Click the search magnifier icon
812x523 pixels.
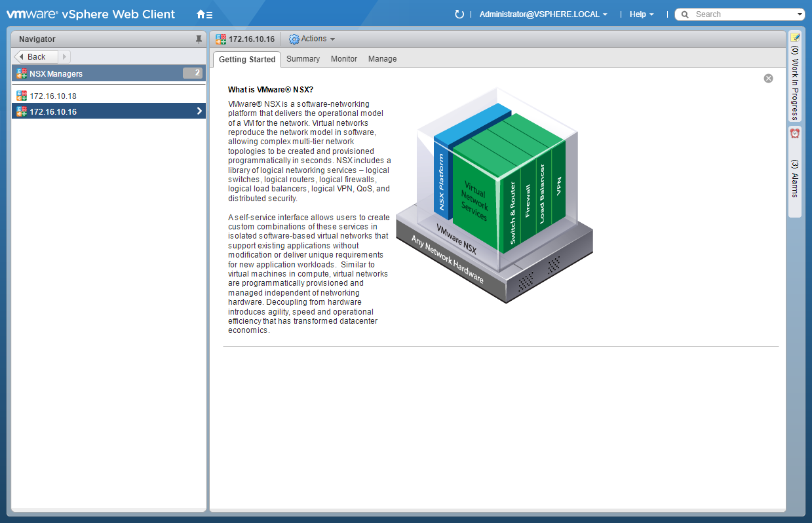tap(685, 14)
